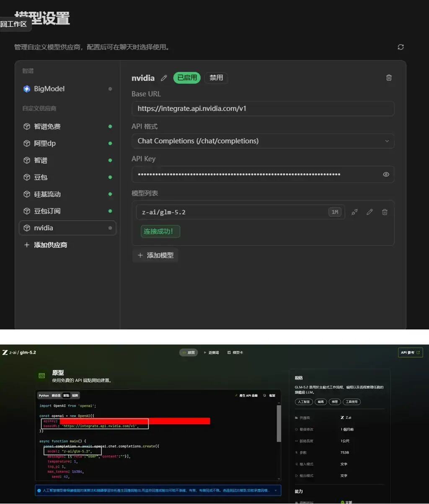Viewport: 429px width, 504px height.
Task: Open the API 格式 Chat Completions dropdown
Action: click(x=263, y=141)
